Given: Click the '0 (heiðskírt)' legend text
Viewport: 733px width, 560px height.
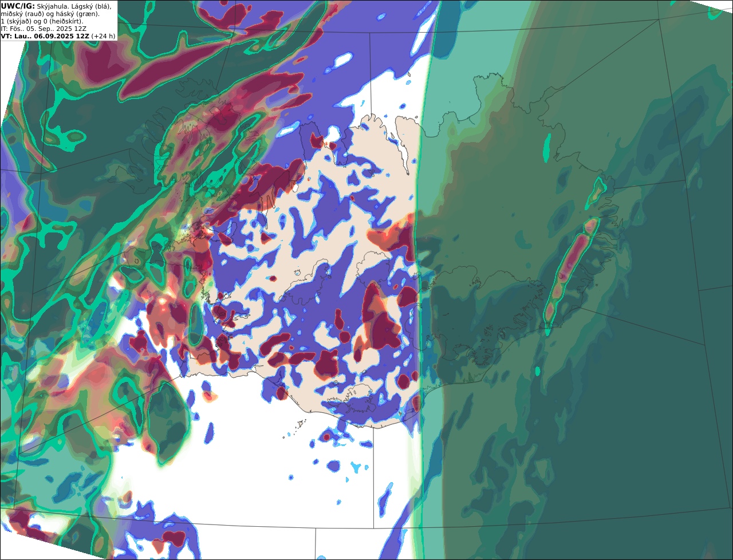Looking at the screenshot, I should 63,22.
